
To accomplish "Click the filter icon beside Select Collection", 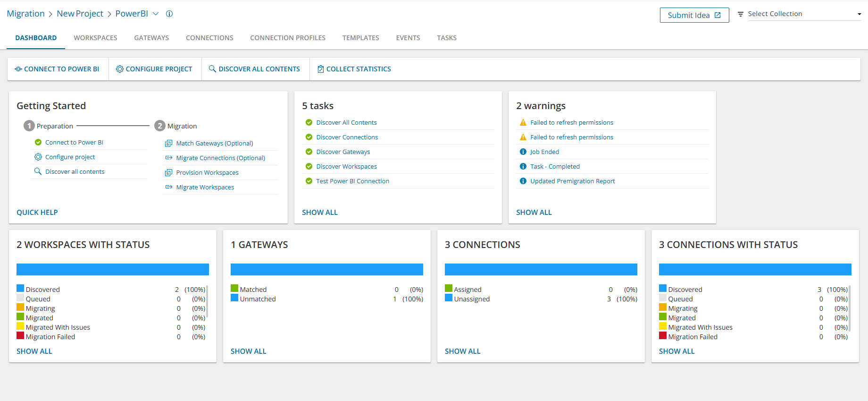I will click(x=741, y=14).
